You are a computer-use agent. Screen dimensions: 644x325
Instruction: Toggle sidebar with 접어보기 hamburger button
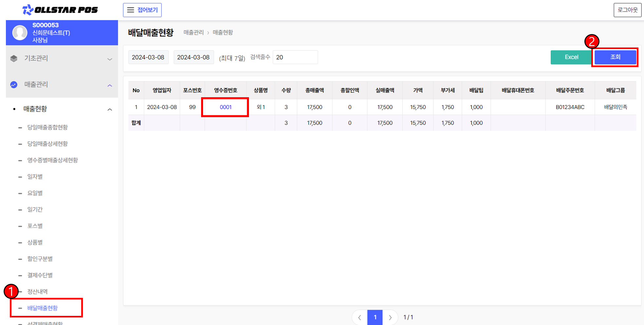[142, 10]
